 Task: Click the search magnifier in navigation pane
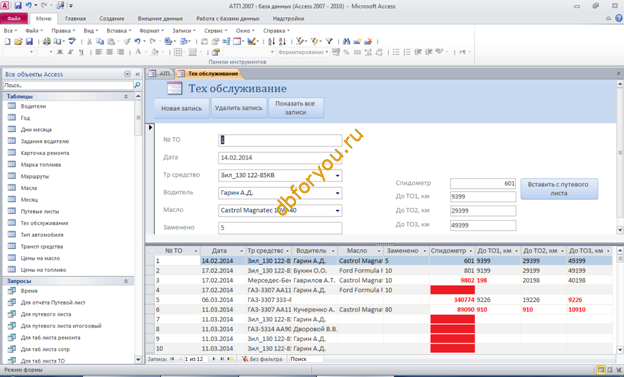click(x=137, y=85)
